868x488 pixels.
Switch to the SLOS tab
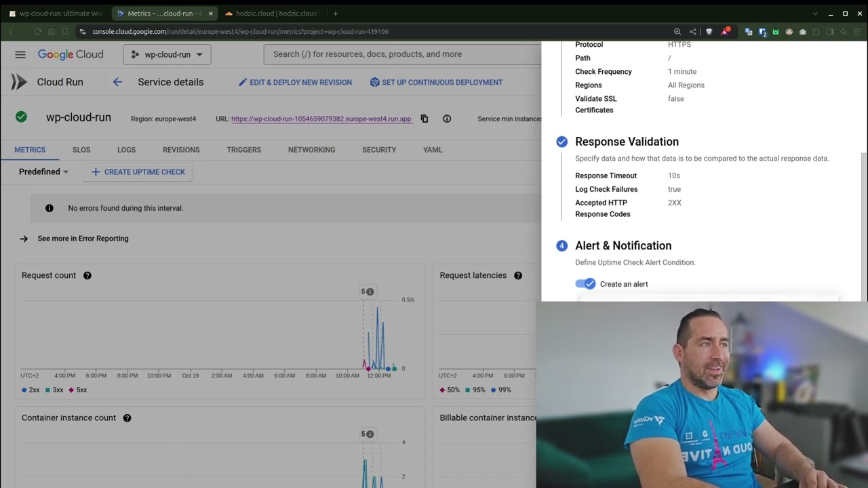pyautogui.click(x=81, y=150)
